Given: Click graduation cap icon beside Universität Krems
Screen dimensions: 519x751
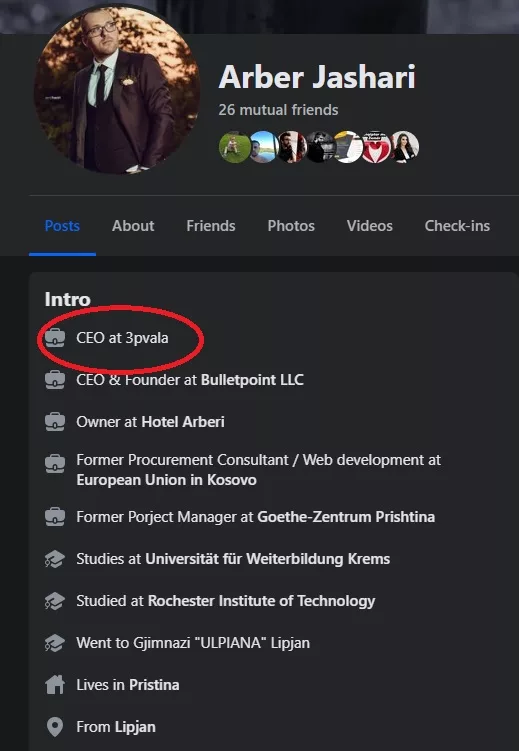Looking at the screenshot, I should point(55,559).
